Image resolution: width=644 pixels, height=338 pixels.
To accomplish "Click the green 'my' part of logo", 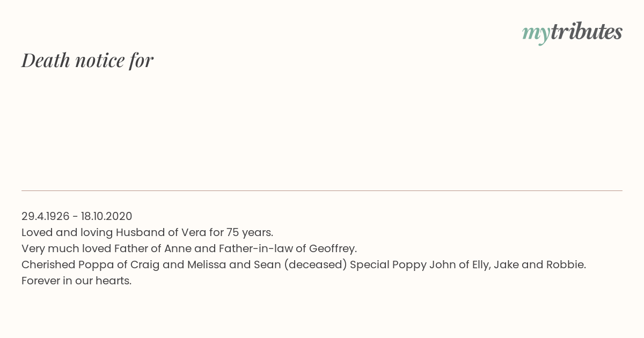I will [536, 34].
